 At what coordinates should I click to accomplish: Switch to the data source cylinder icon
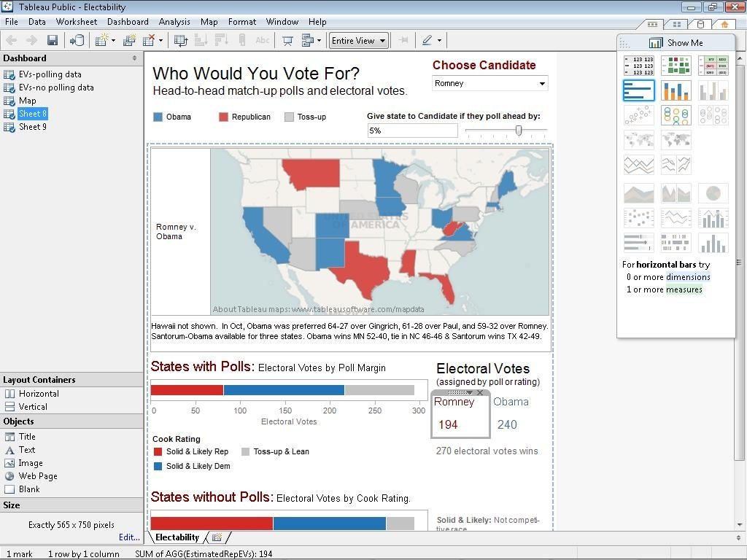click(700, 24)
